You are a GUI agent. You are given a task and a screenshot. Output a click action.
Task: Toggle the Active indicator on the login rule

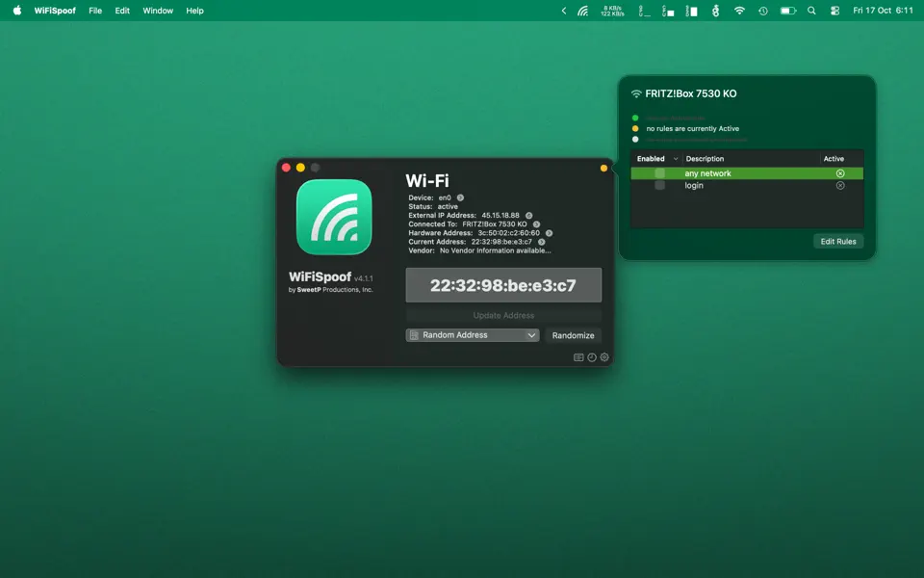coord(838,185)
